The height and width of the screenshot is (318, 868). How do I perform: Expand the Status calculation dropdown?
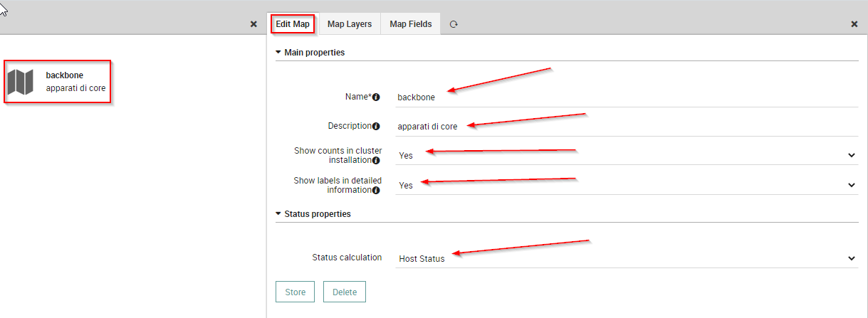click(x=627, y=258)
